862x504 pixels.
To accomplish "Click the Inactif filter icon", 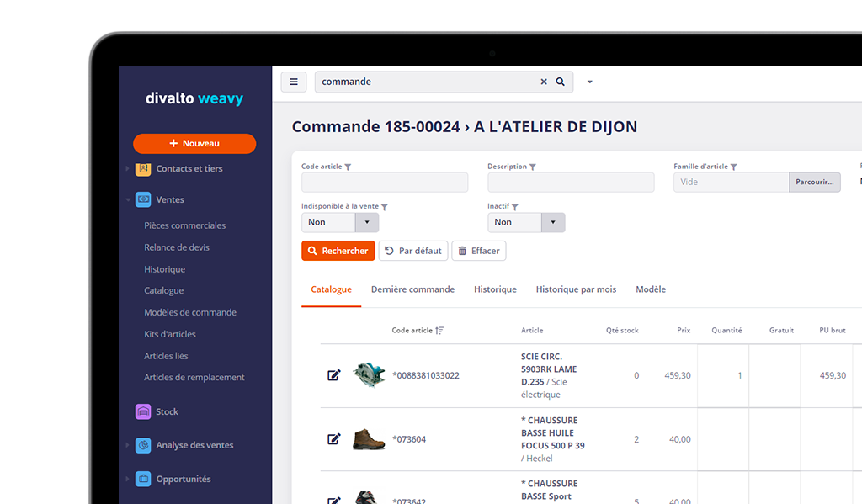I will point(515,207).
